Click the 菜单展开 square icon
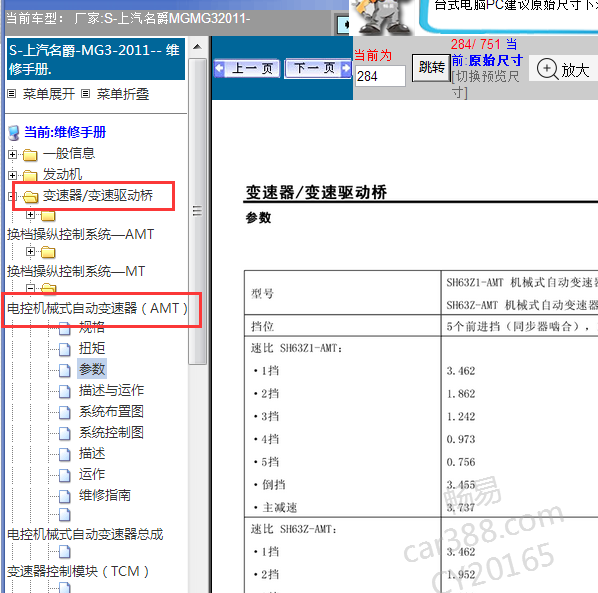 tap(12, 94)
